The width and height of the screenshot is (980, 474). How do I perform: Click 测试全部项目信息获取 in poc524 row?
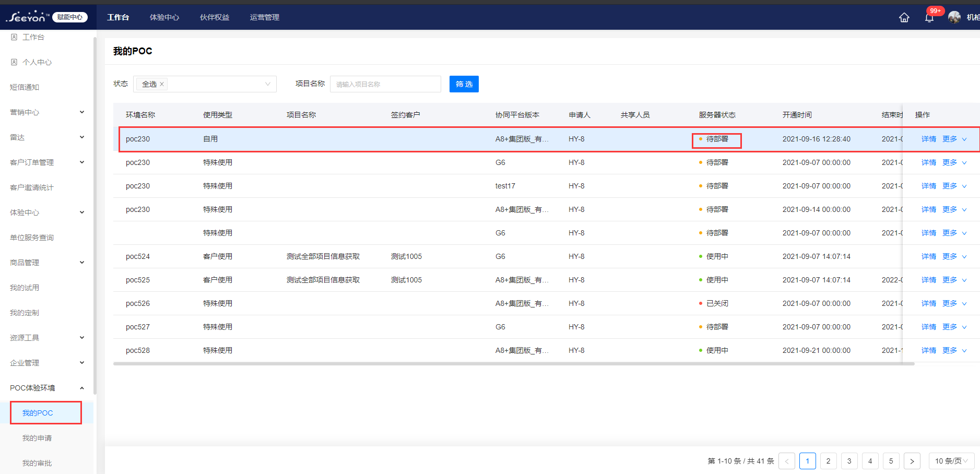[323, 256]
